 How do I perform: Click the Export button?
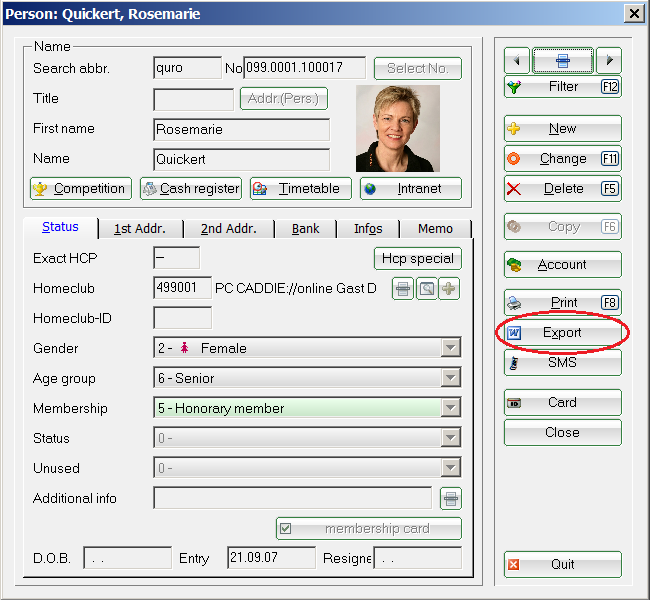562,332
